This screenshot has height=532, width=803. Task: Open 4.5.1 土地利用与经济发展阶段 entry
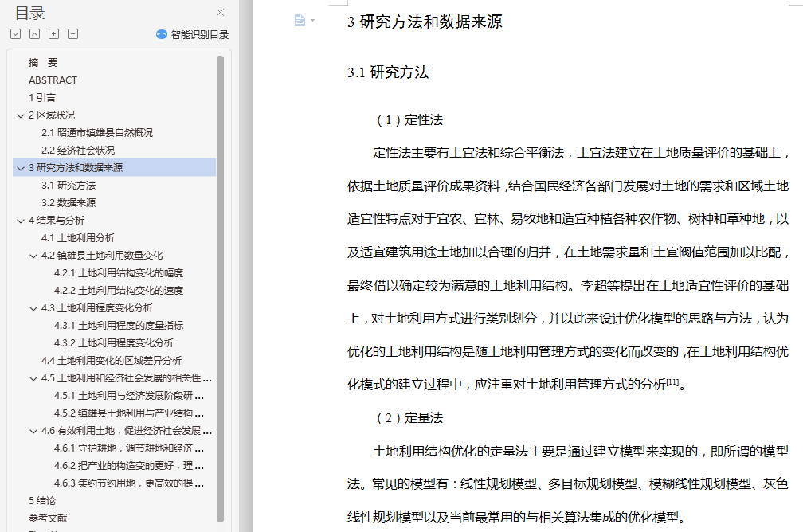[129, 395]
